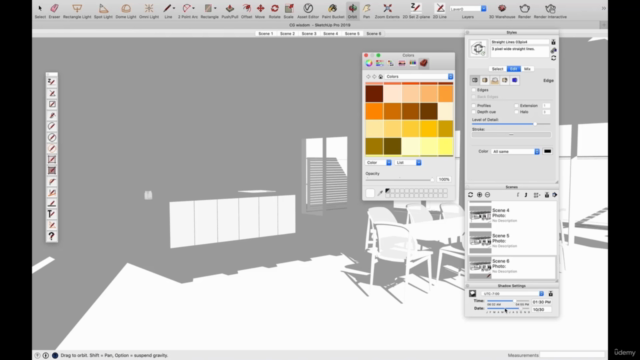Open the Layers dropdown in toolbar

pyautogui.click(x=468, y=9)
